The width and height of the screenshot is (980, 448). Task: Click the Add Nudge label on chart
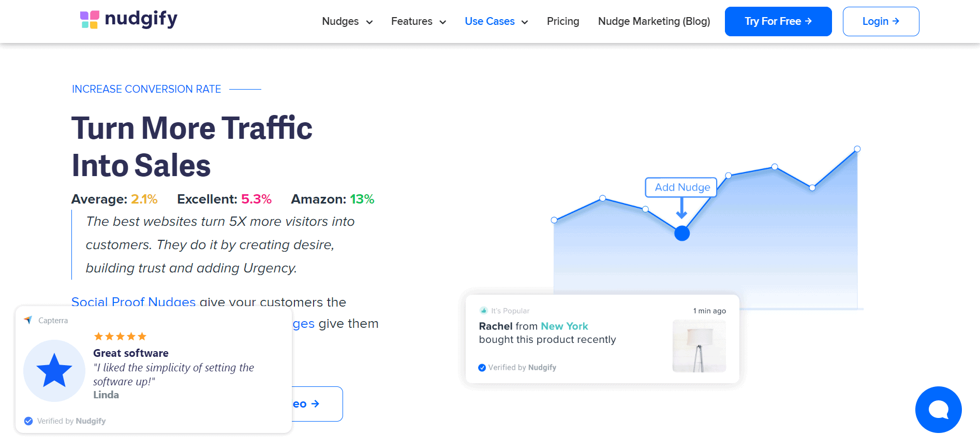(681, 187)
